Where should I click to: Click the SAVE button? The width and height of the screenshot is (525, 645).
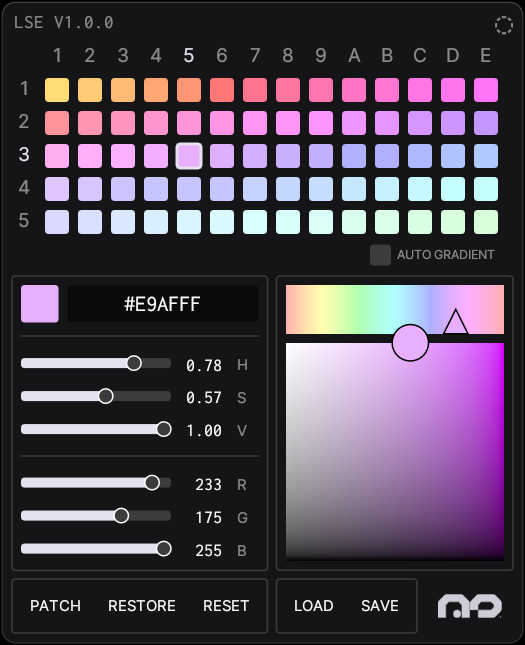[x=380, y=606]
